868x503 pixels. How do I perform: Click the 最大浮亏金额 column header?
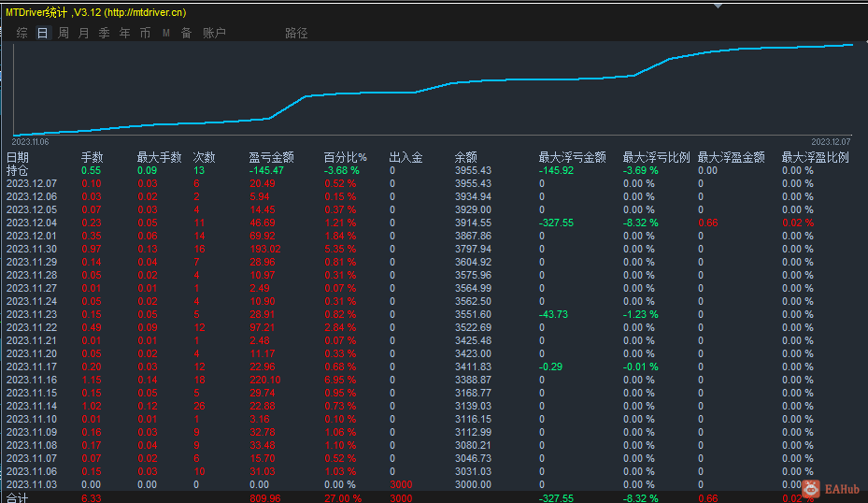coord(573,157)
